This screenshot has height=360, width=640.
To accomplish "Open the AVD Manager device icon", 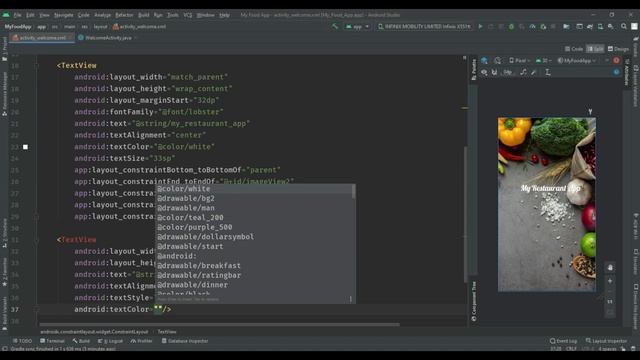I will (600, 27).
